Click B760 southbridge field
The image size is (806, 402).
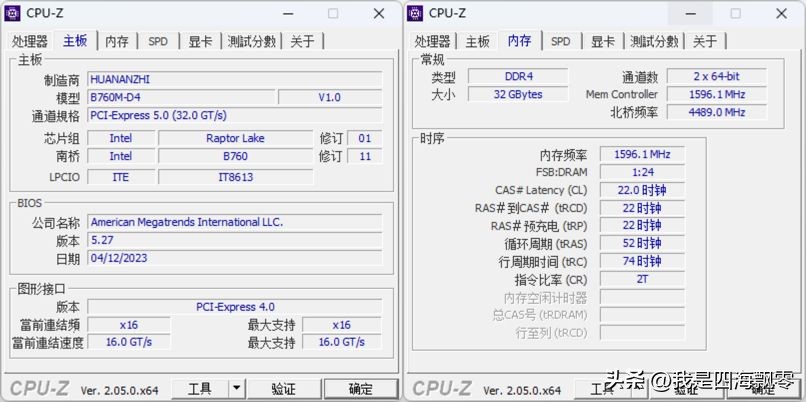(x=235, y=156)
